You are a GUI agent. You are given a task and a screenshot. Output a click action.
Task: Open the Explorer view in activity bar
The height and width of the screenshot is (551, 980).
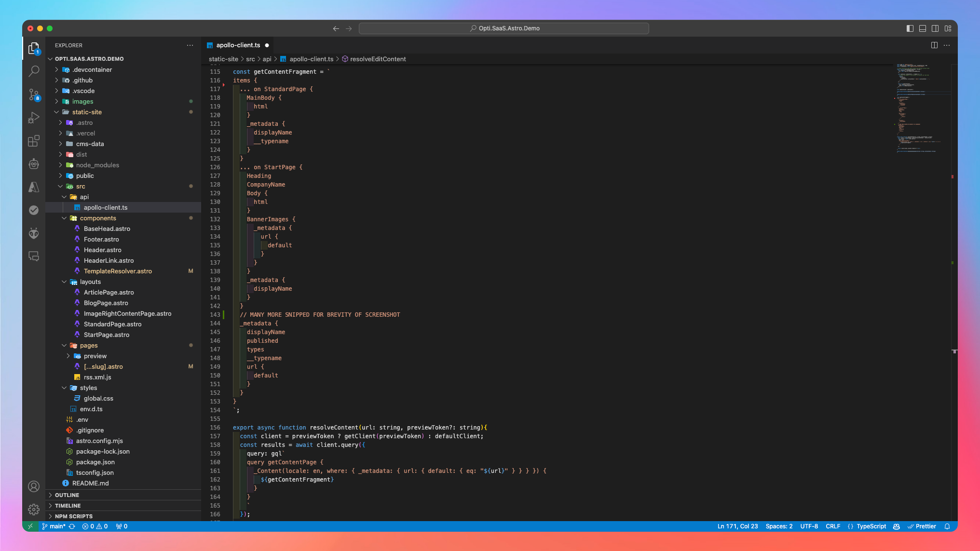pyautogui.click(x=34, y=48)
